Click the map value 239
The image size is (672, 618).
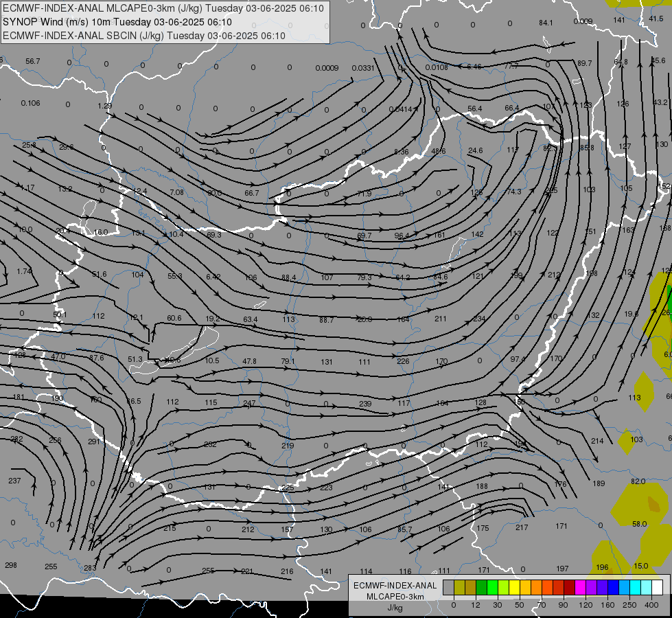(x=364, y=404)
